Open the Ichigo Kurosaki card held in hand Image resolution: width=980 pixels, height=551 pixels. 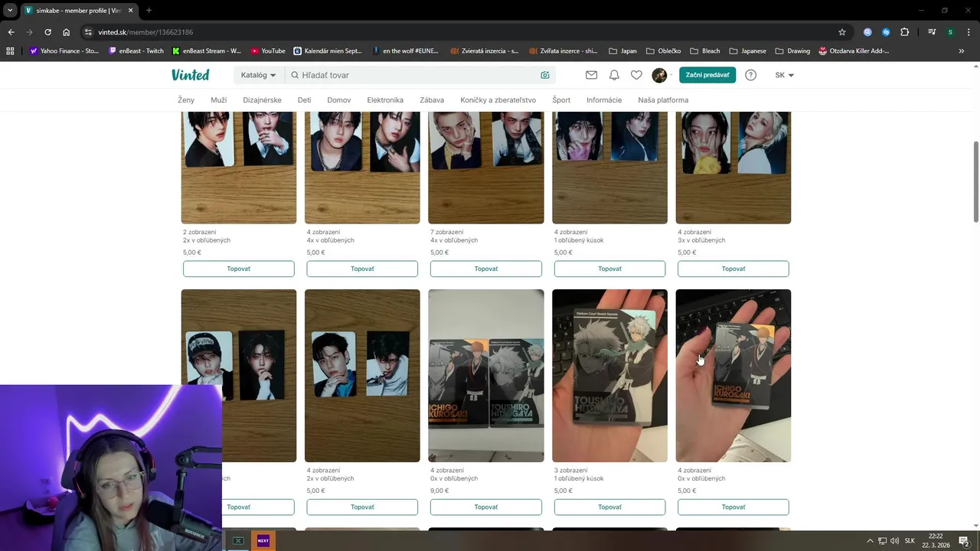tap(733, 375)
